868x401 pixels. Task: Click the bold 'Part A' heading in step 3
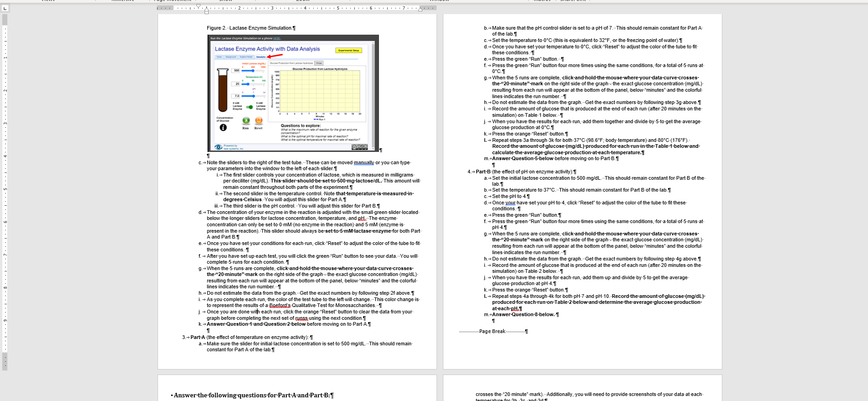(198, 337)
